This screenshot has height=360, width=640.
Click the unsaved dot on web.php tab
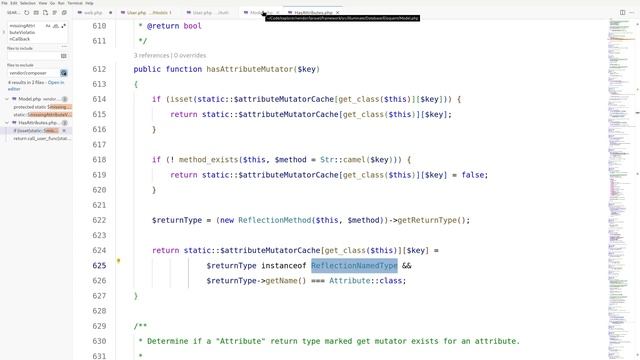(111, 13)
